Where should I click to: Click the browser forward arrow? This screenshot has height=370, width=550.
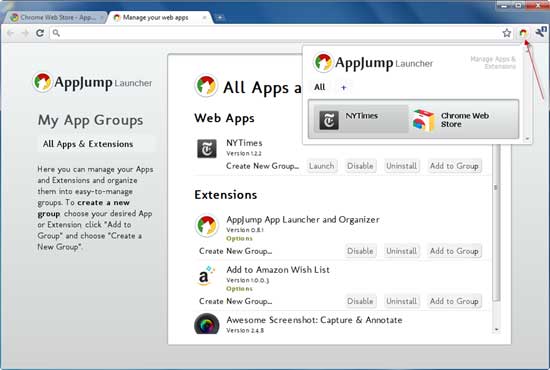coord(25,33)
